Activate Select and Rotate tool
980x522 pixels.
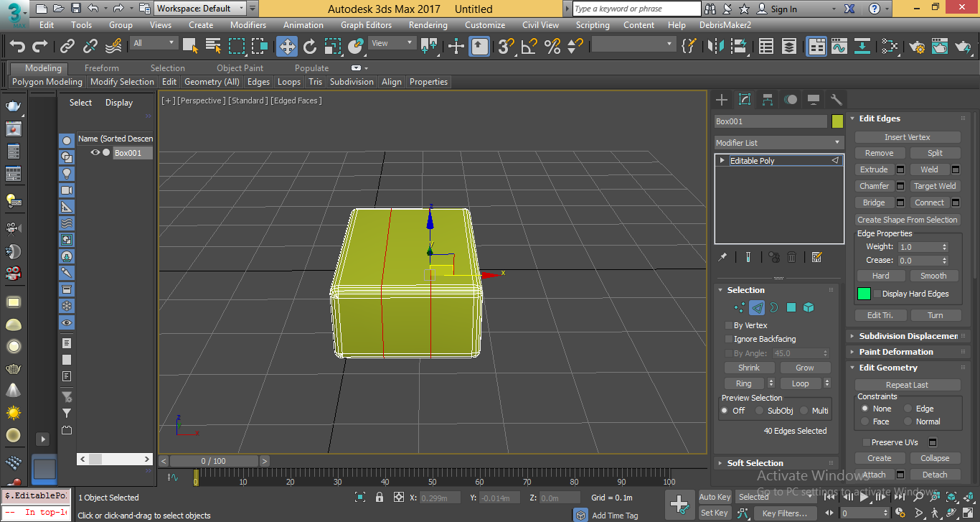[x=310, y=46]
